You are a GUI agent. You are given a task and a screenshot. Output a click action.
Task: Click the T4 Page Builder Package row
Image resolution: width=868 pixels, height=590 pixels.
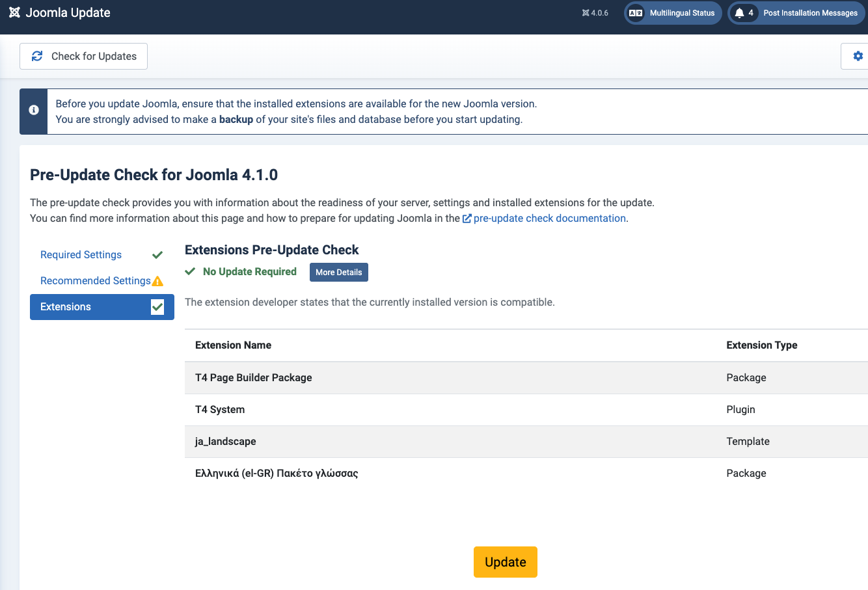(254, 378)
